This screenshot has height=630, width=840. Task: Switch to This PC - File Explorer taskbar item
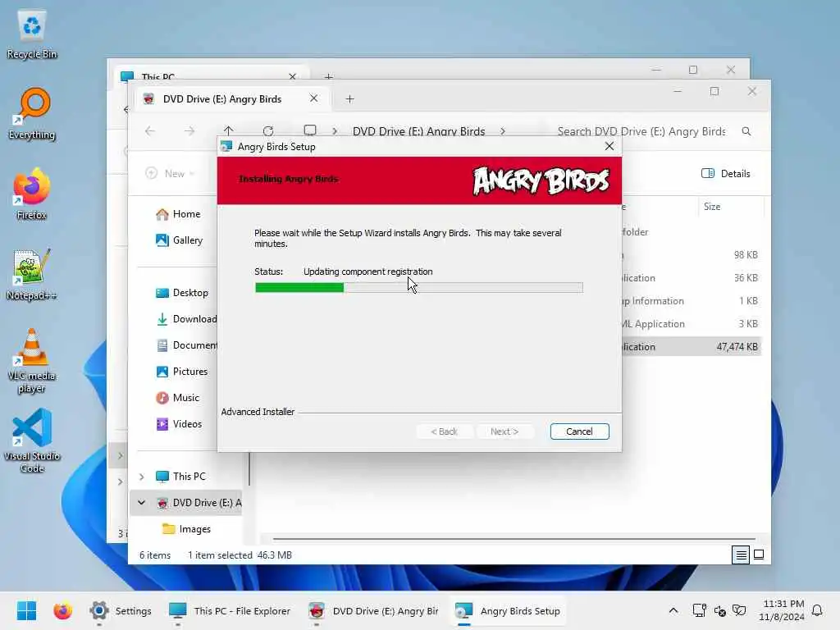[x=230, y=610]
